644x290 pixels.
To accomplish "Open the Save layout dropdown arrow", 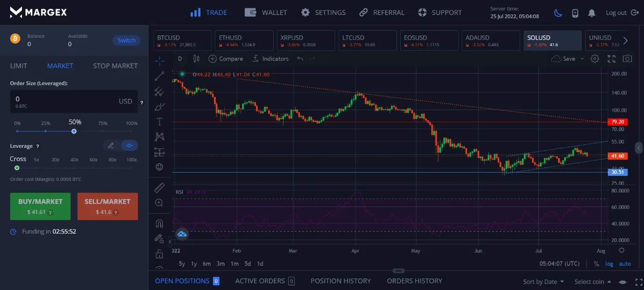I will (582, 59).
